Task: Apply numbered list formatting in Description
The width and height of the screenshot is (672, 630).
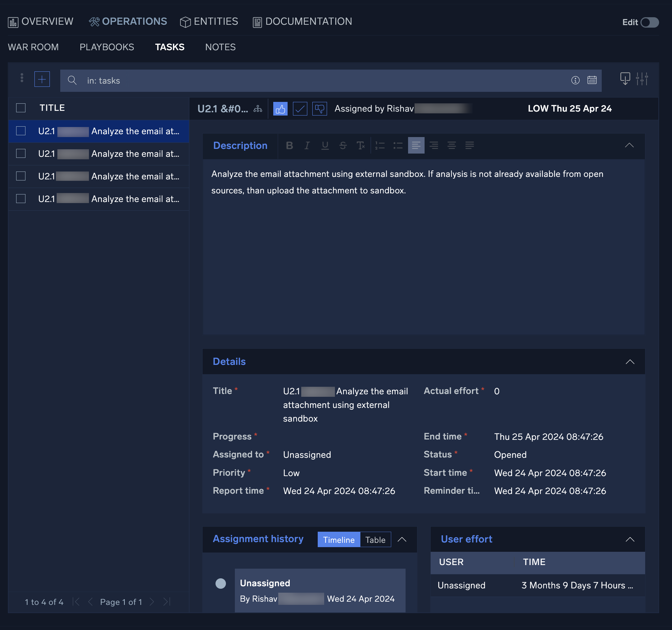Action: pyautogui.click(x=380, y=145)
